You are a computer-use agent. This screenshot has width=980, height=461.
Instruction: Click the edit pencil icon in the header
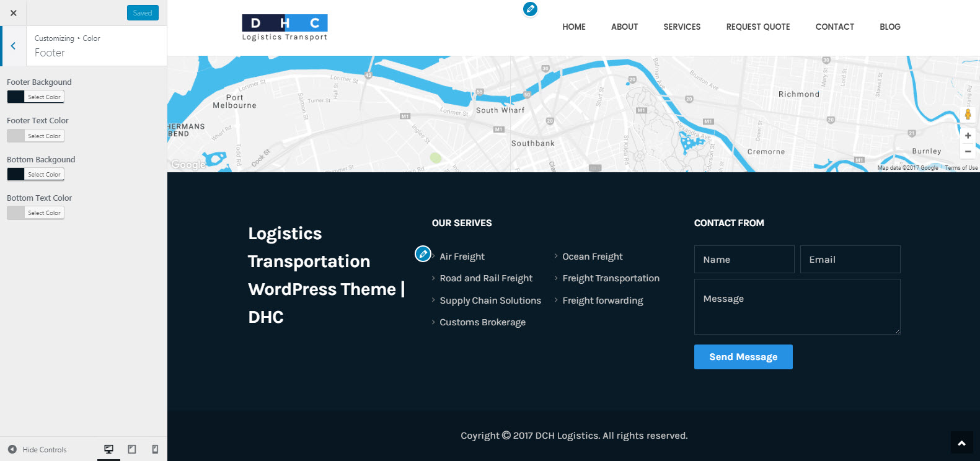(530, 9)
